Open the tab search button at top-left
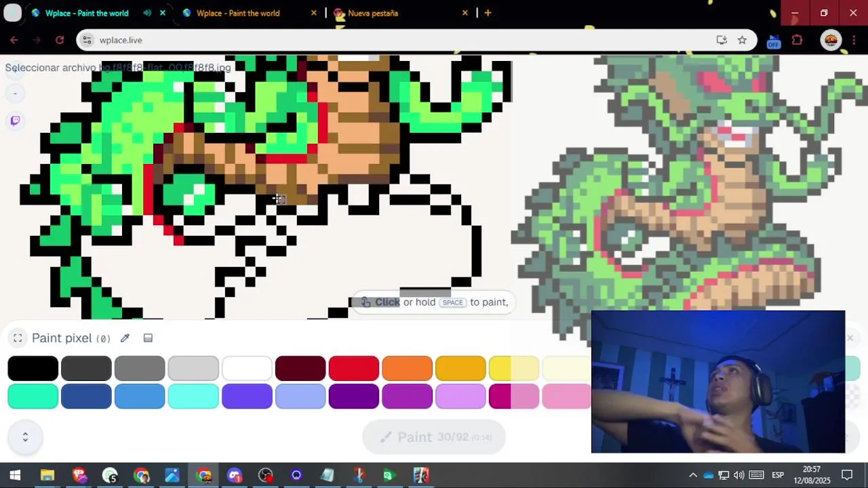This screenshot has width=868, height=488. coord(12,13)
